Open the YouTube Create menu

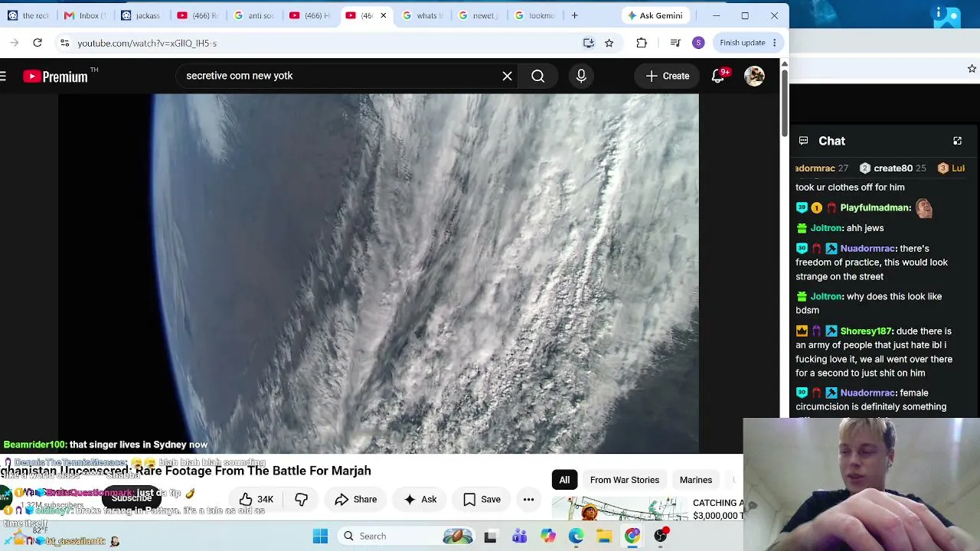click(667, 76)
